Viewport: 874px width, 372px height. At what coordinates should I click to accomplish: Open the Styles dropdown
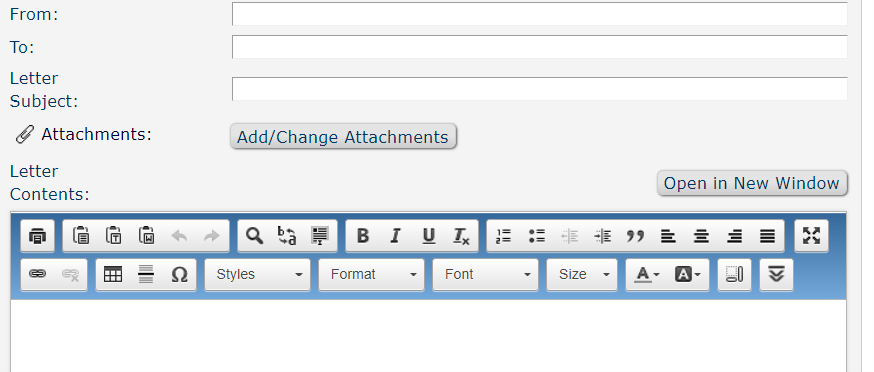pyautogui.click(x=258, y=274)
